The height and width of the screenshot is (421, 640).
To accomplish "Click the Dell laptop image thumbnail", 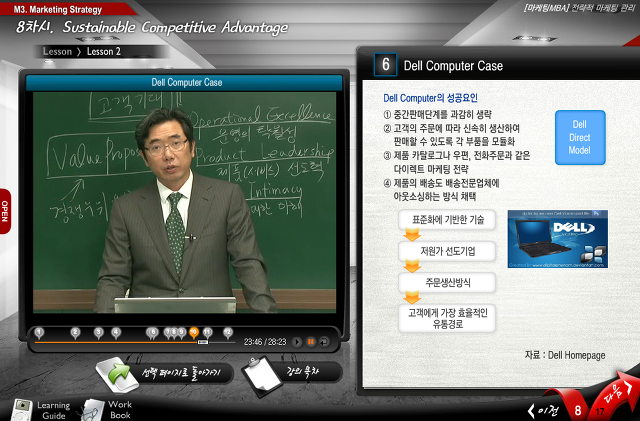I will (558, 239).
